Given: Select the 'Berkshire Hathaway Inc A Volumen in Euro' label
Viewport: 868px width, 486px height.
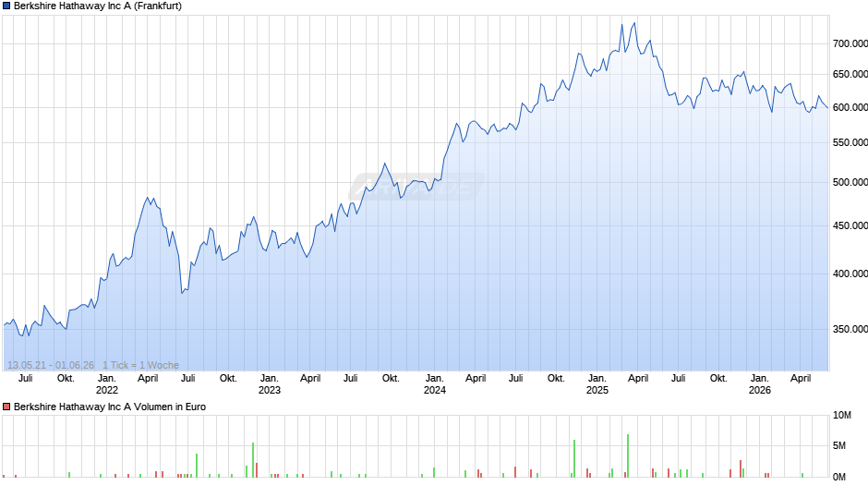Looking at the screenshot, I should click(110, 407).
